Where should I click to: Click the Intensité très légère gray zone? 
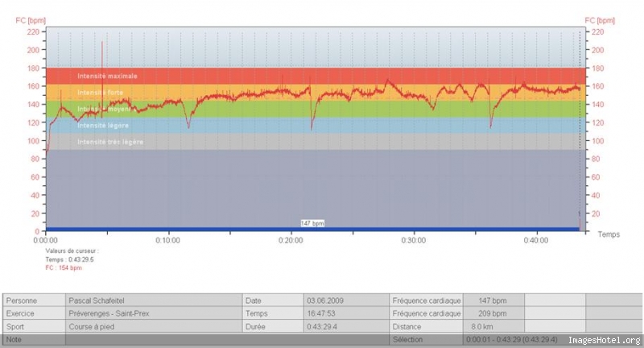[x=316, y=141]
